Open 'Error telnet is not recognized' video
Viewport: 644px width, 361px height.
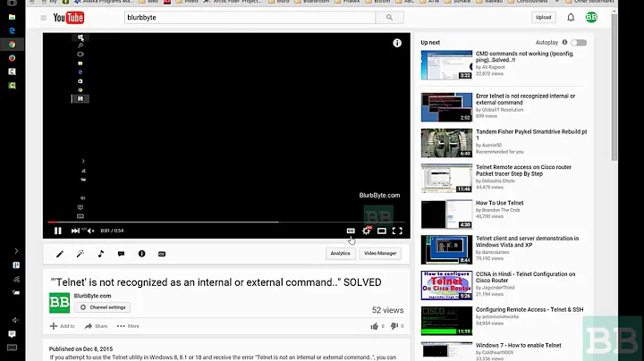525,99
